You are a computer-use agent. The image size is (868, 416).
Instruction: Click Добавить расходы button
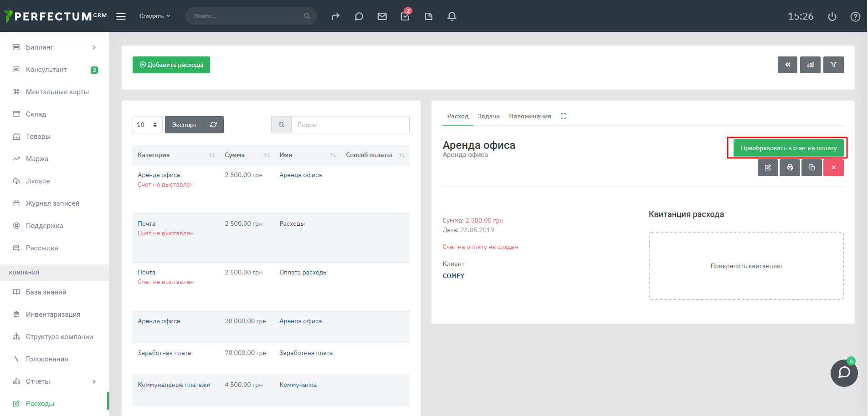171,65
